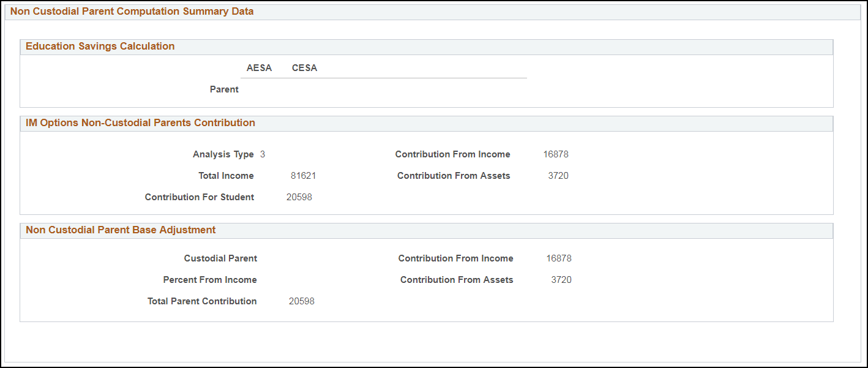Select the Education Savings Calculation section header
Screen dimensions: 868x368
click(100, 47)
